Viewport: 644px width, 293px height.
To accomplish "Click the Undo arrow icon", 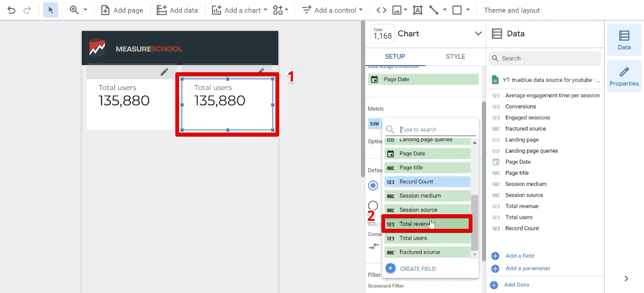I will coord(11,10).
